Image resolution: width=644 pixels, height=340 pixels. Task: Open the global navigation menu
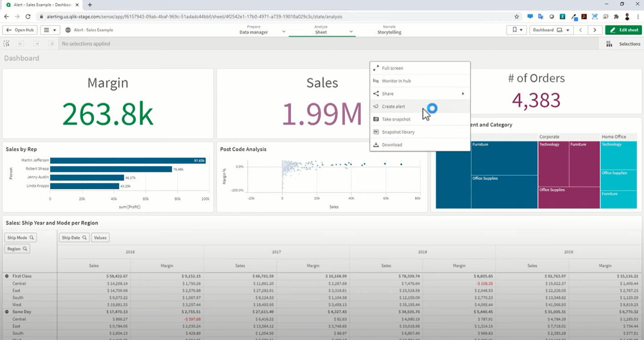50,30
